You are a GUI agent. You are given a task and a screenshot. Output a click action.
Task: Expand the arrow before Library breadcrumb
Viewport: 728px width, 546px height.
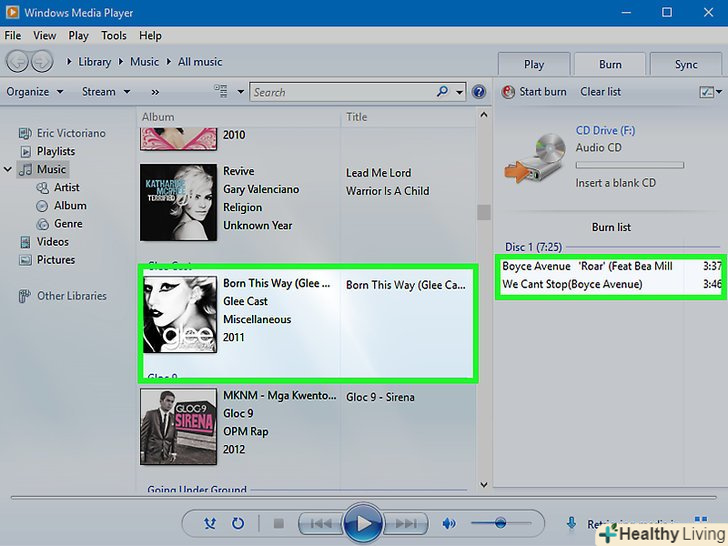tap(69, 61)
